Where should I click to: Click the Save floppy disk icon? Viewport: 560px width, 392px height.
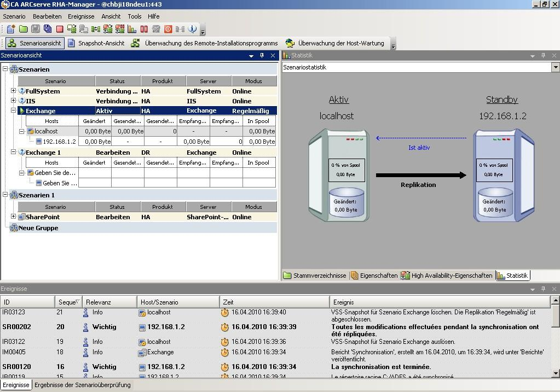[x=36, y=29]
